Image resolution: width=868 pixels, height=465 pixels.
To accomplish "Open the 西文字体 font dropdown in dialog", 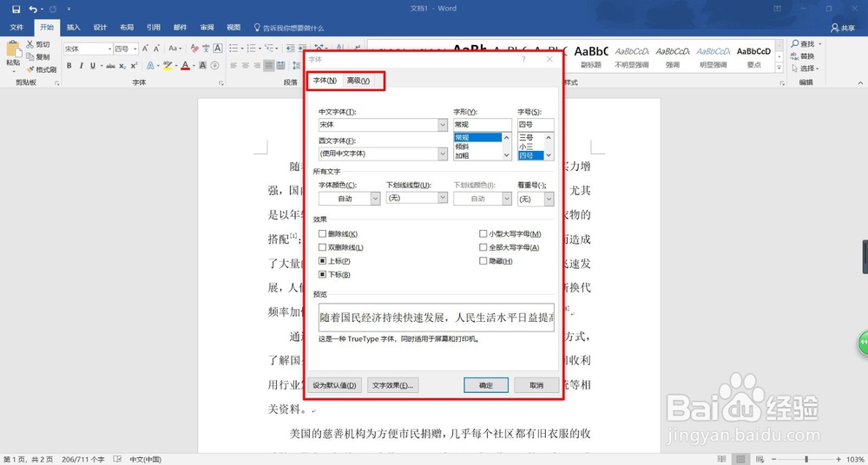I will [443, 154].
